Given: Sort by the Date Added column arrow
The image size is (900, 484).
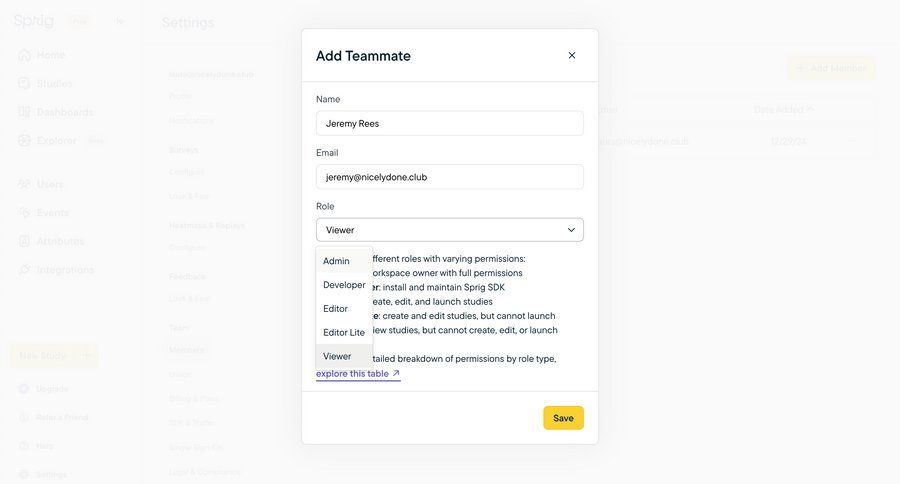Looking at the screenshot, I should [x=811, y=110].
